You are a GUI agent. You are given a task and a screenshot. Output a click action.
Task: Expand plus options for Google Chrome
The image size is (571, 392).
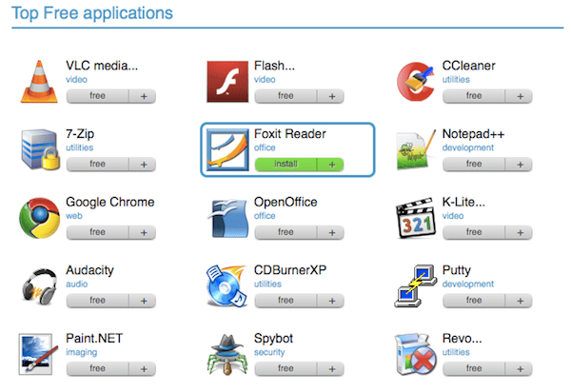(x=144, y=232)
